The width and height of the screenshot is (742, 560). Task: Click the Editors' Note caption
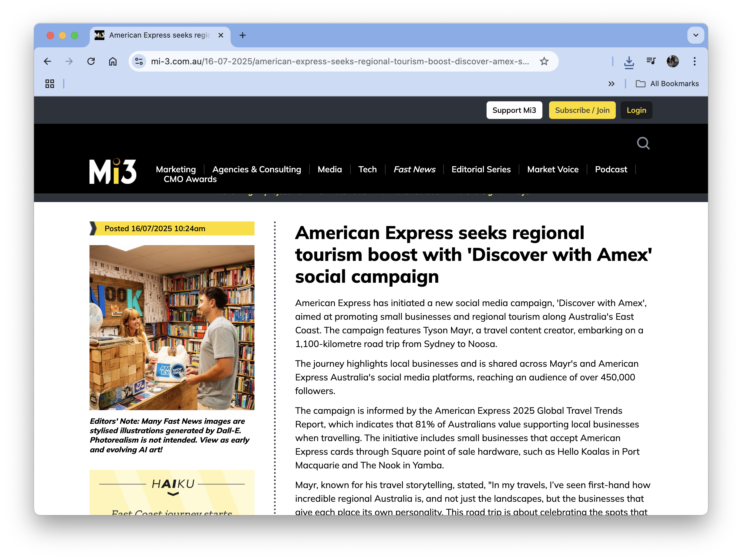(x=169, y=436)
